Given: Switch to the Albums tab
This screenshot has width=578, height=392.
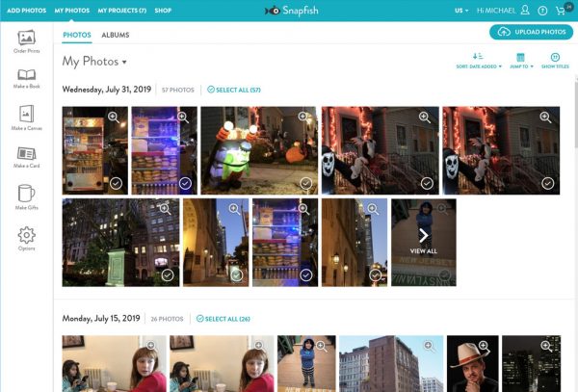Looking at the screenshot, I should [116, 35].
